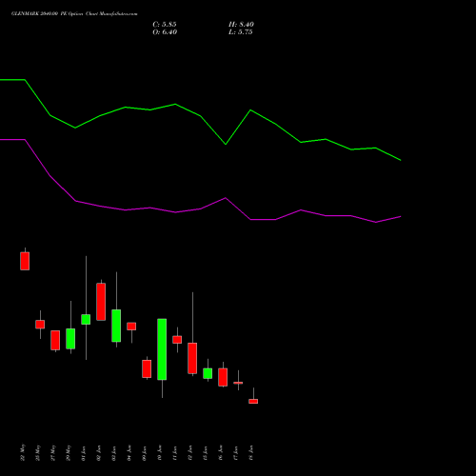This screenshot has height=476, width=476.
Task: Click the low value 'L: 5.75'
Action: click(x=241, y=32)
